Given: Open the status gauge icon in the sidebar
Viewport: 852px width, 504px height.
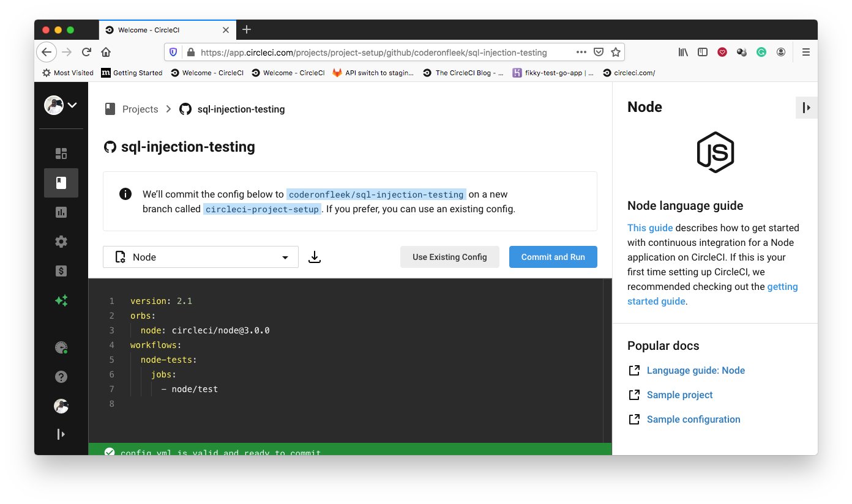Looking at the screenshot, I should (61, 347).
